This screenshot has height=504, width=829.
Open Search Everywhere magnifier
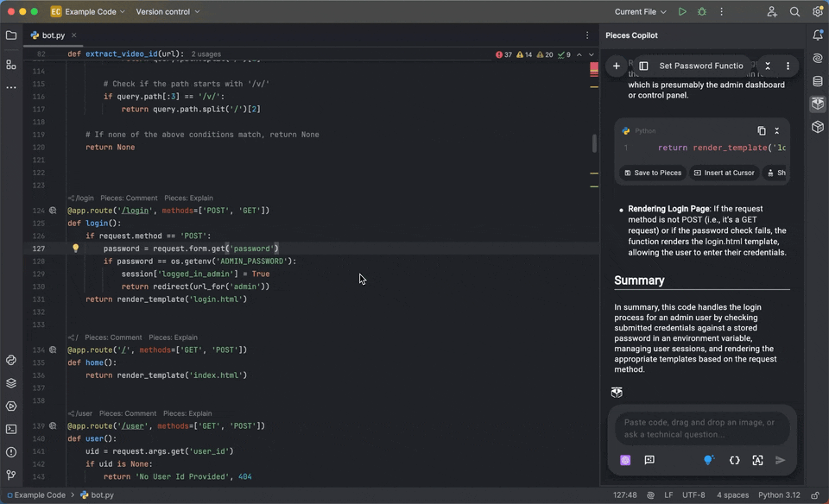794,11
